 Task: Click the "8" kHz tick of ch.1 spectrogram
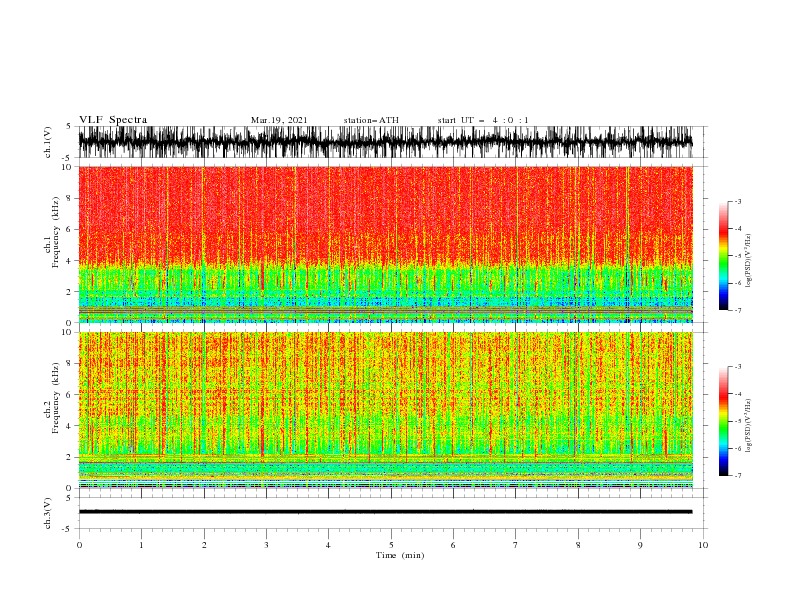tap(69, 198)
